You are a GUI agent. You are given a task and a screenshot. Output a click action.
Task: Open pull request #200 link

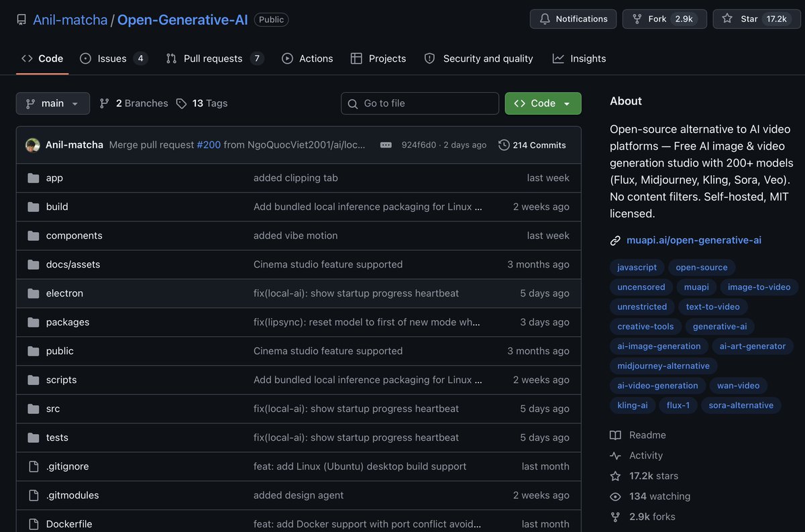(209, 145)
